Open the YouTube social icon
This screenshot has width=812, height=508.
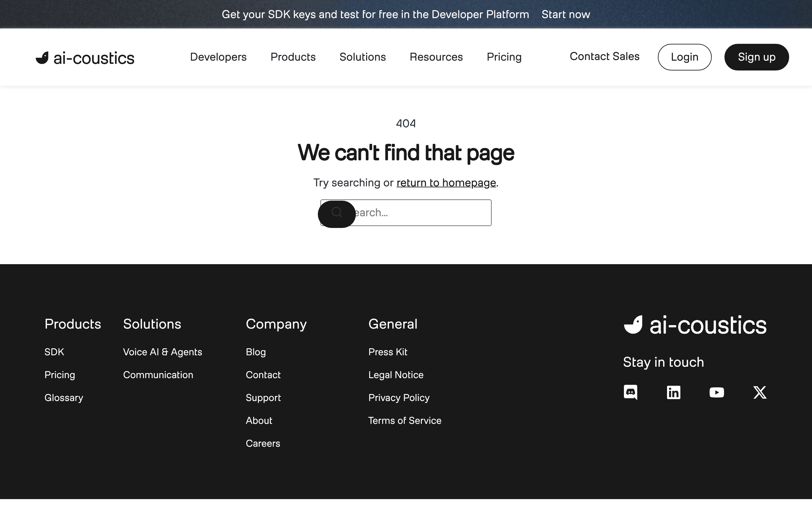point(717,392)
